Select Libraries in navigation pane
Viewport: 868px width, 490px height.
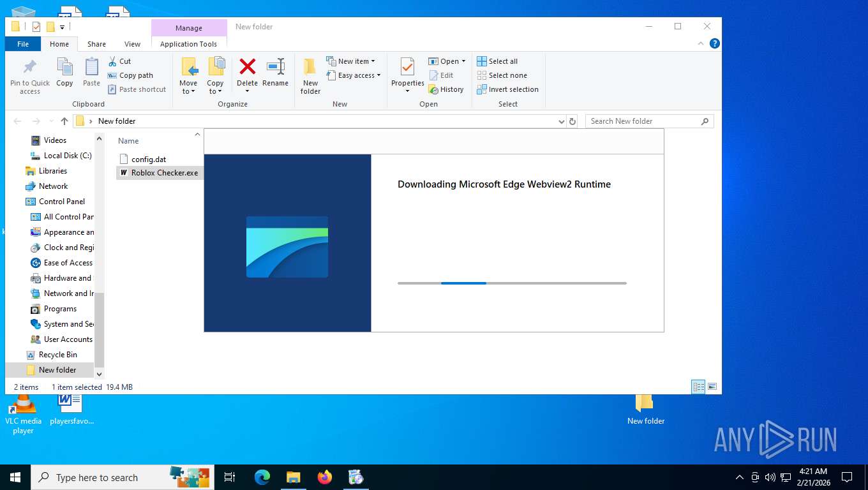pos(53,171)
